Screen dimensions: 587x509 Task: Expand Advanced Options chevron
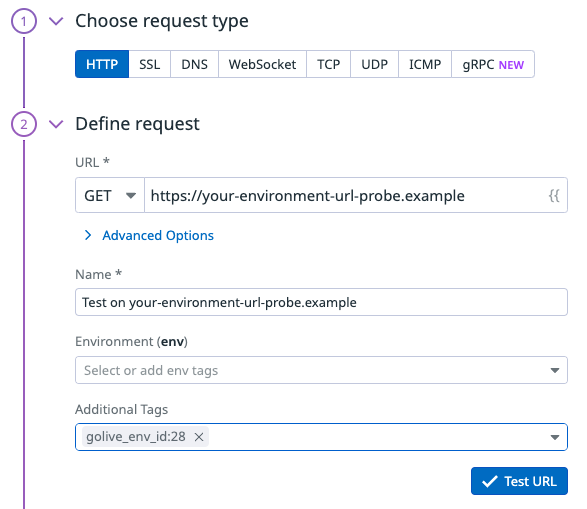point(88,235)
